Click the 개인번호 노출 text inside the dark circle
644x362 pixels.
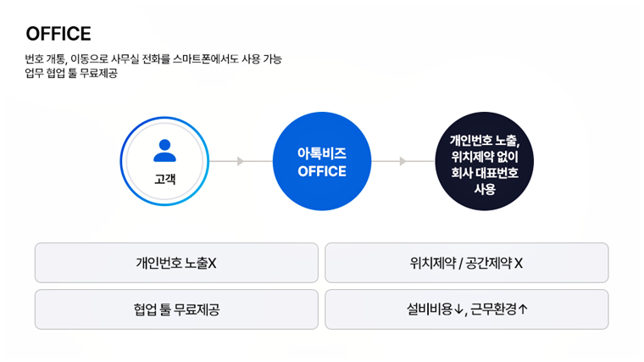click(x=484, y=140)
